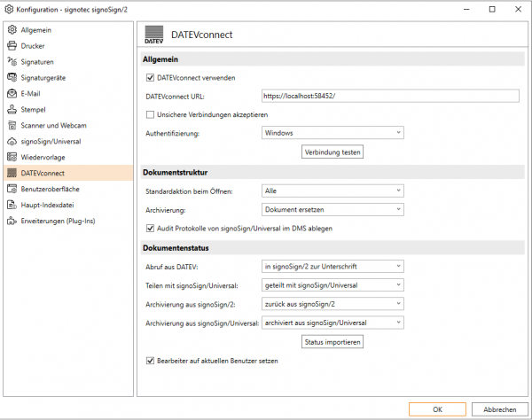The height and width of the screenshot is (420, 532).
Task: Open the Benutzeroberfläche settings
Action: pyautogui.click(x=68, y=189)
